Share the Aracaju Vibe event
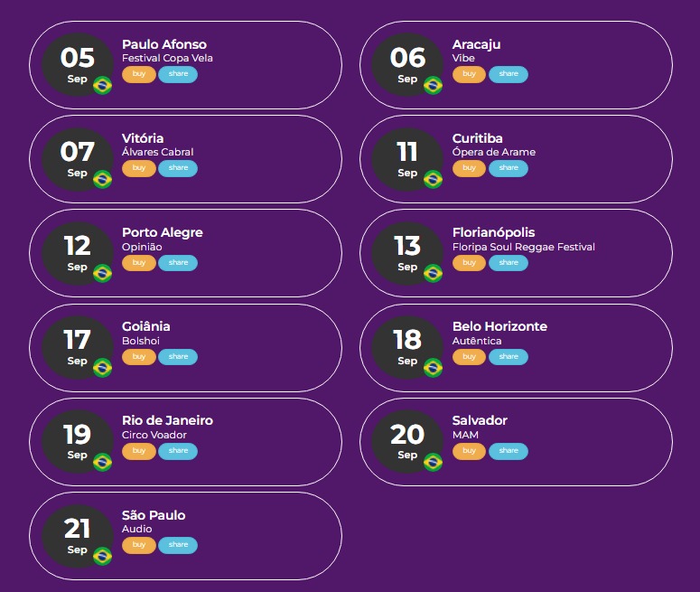Screen dimensions: 700x592 pos(509,74)
